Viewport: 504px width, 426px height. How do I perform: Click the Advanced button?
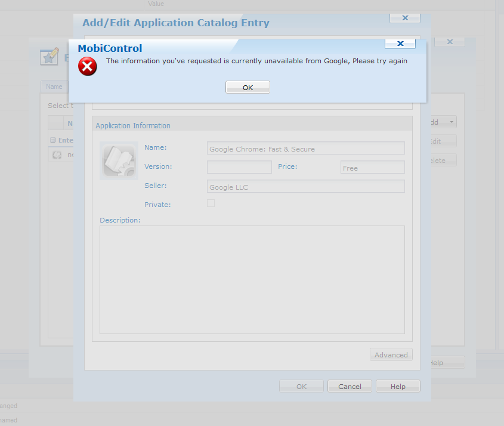coord(391,355)
